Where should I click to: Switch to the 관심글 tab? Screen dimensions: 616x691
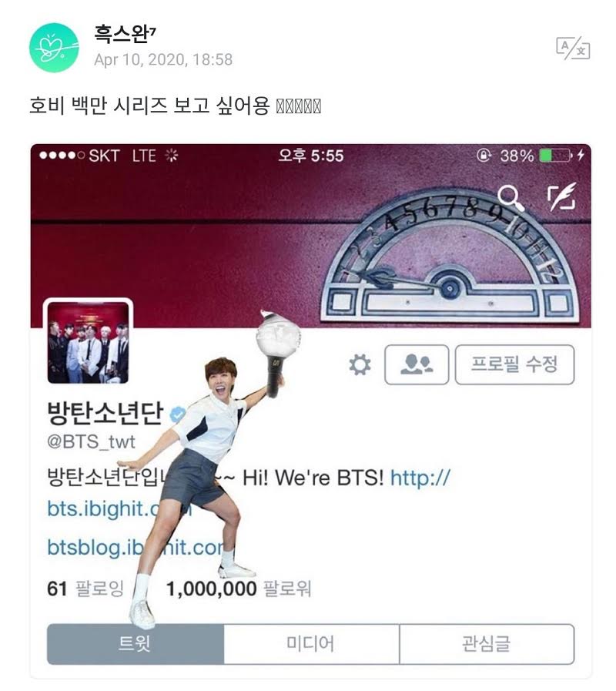click(487, 644)
